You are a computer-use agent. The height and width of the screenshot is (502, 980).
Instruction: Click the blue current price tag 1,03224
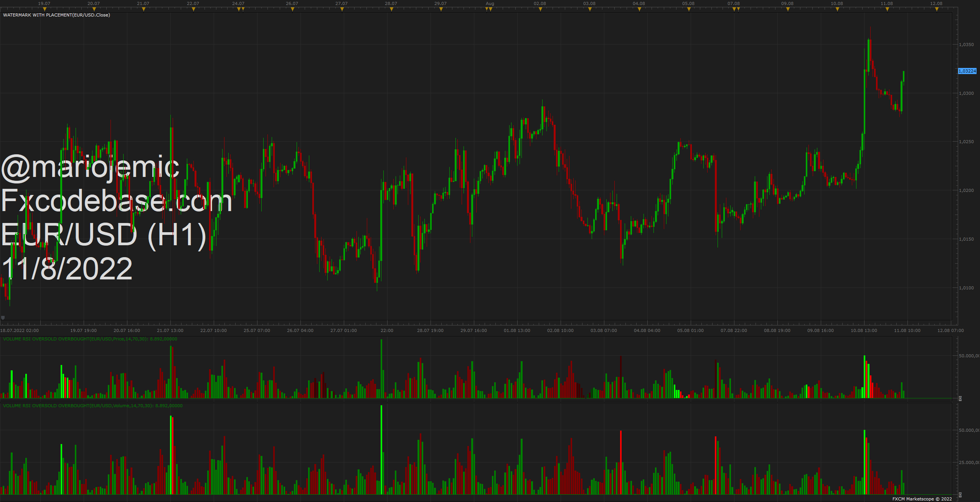(967, 71)
